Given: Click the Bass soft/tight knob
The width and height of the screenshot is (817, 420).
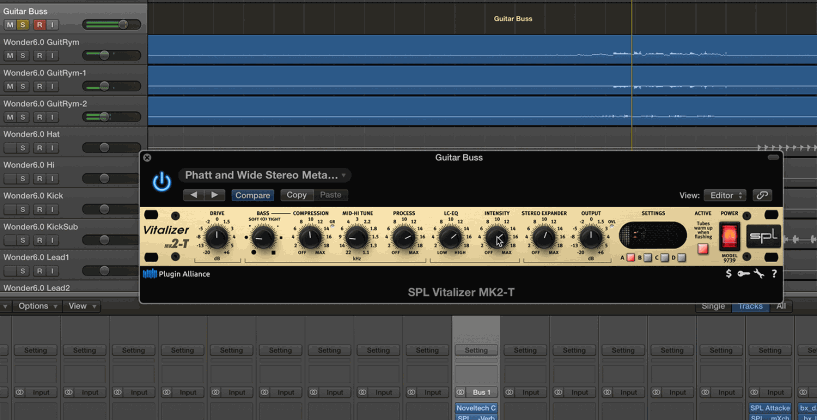Looking at the screenshot, I should point(263,238).
